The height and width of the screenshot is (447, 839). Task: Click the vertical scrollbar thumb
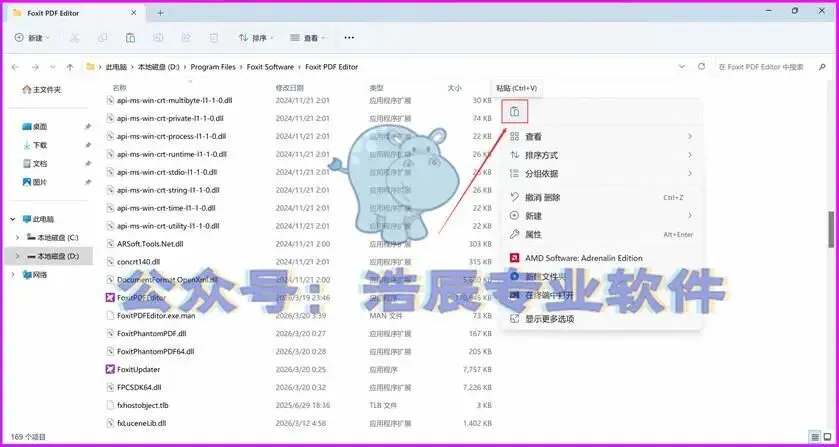pos(832,229)
